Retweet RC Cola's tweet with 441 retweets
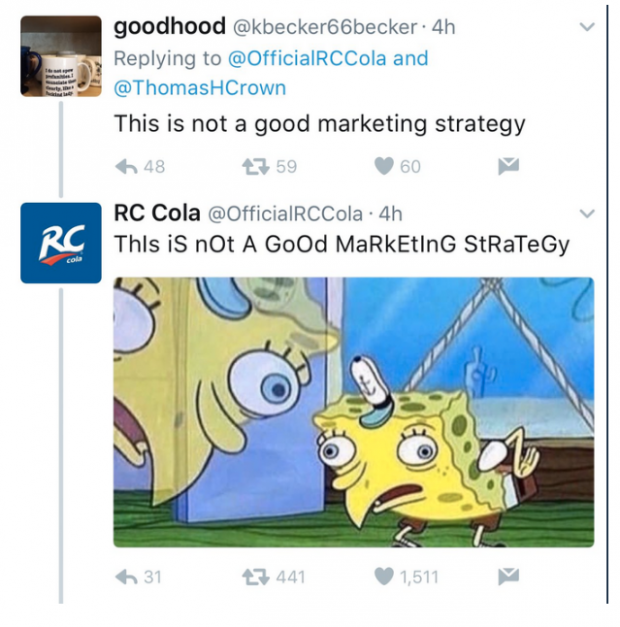The height and width of the screenshot is (627, 620). 256,577
